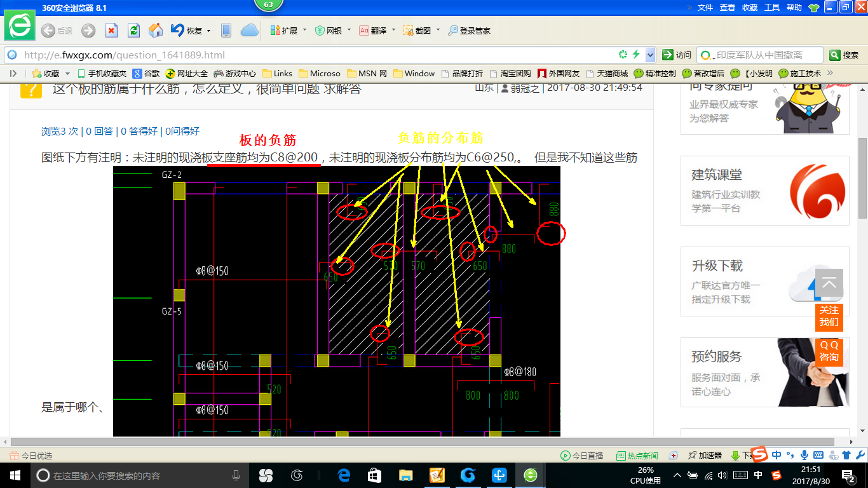Viewport: 868px width, 488px height.
Task: Open the 建筑课堂 sidebar card
Action: pyautogui.click(x=765, y=191)
